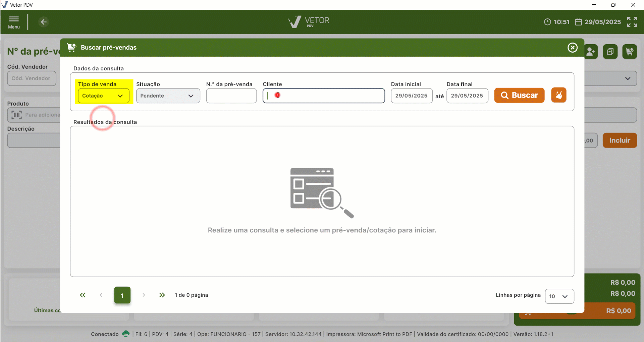Select page 1 of results
Screen dimensions: 644x342
pos(122,295)
